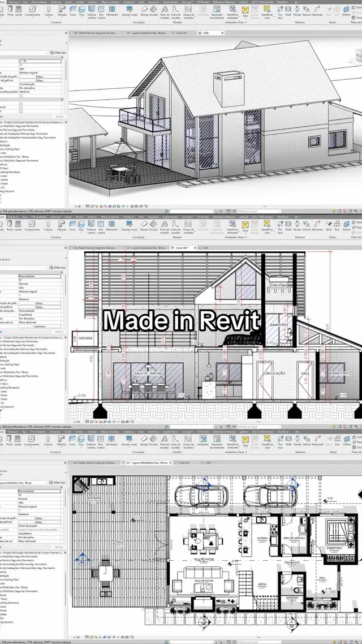Click Eixo cortina tool in bottom window ribbon
The height and width of the screenshot is (644, 362).
tap(101, 443)
